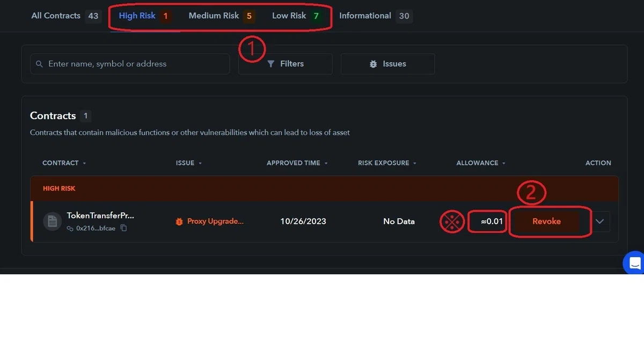Image resolution: width=644 pixels, height=337 pixels.
Task: Switch to the Low Risk tab
Action: click(x=296, y=16)
